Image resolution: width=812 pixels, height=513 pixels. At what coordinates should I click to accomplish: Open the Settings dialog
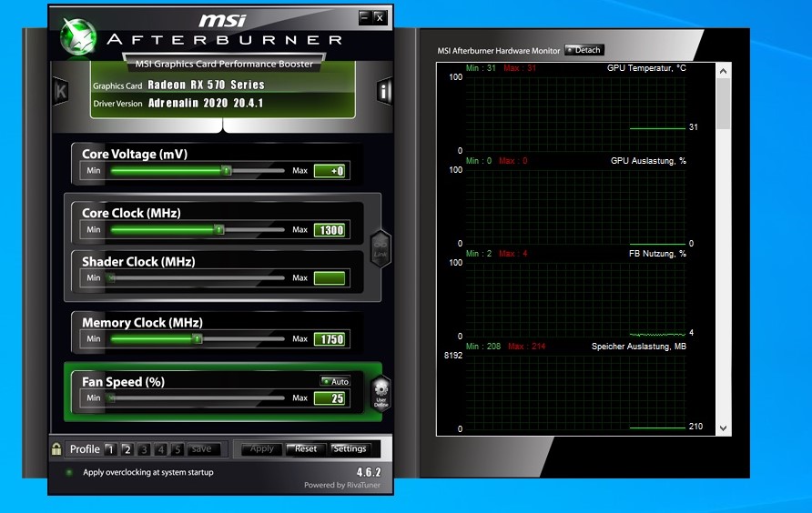pos(350,448)
